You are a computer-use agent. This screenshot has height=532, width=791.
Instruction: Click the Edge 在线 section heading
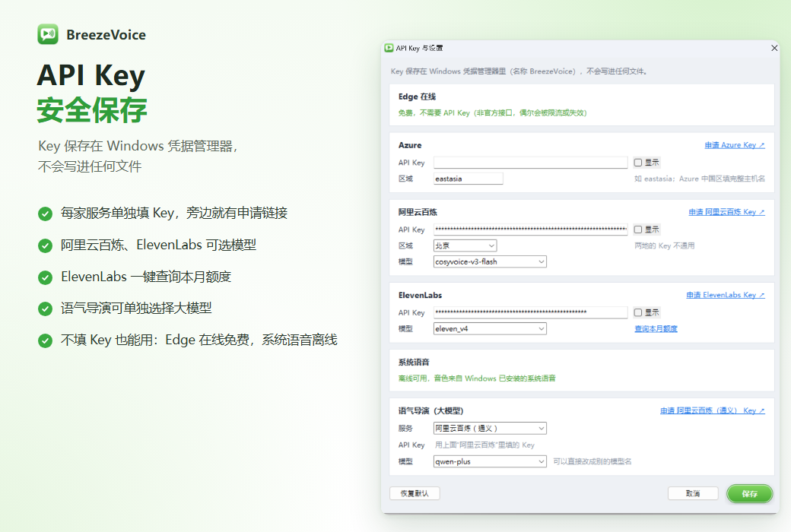pyautogui.click(x=417, y=97)
